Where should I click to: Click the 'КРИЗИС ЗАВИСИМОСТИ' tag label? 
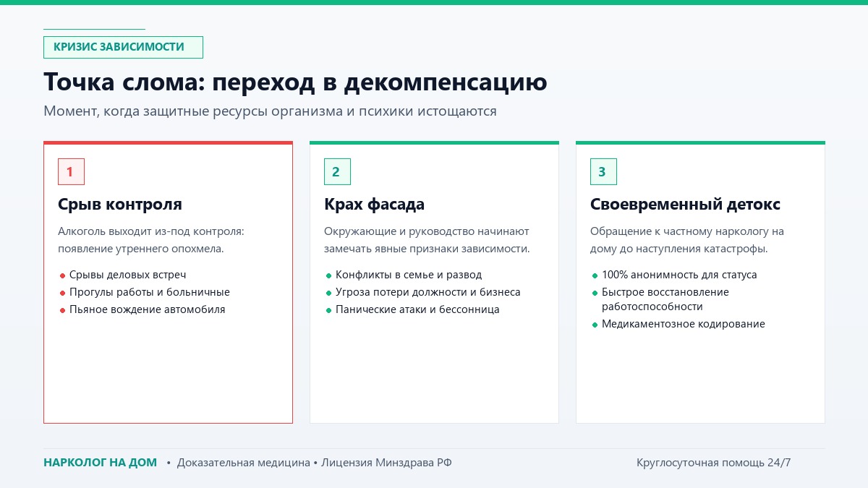click(123, 47)
